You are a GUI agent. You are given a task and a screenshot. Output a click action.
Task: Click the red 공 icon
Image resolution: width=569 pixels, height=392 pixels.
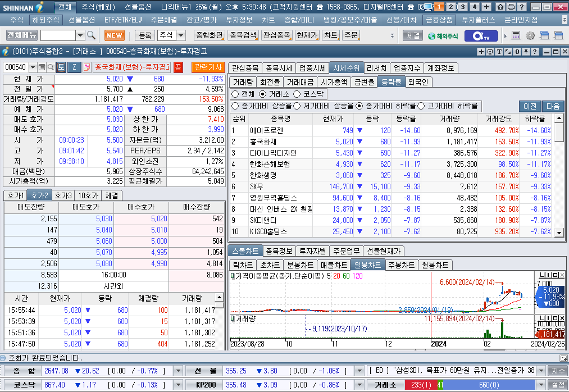click(178, 67)
